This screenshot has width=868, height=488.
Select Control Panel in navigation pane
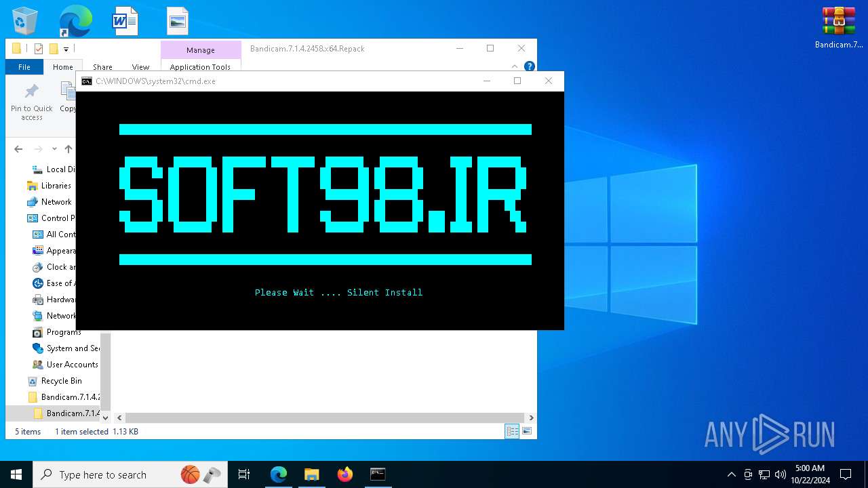click(x=52, y=218)
